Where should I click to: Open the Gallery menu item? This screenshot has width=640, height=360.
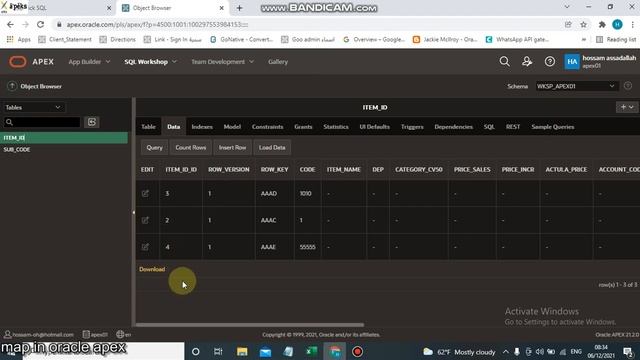point(278,62)
